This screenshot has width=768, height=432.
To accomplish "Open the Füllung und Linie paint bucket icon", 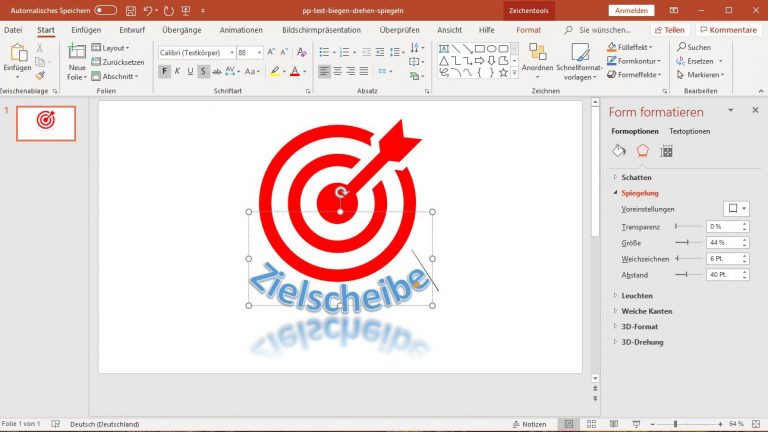I will [x=619, y=151].
